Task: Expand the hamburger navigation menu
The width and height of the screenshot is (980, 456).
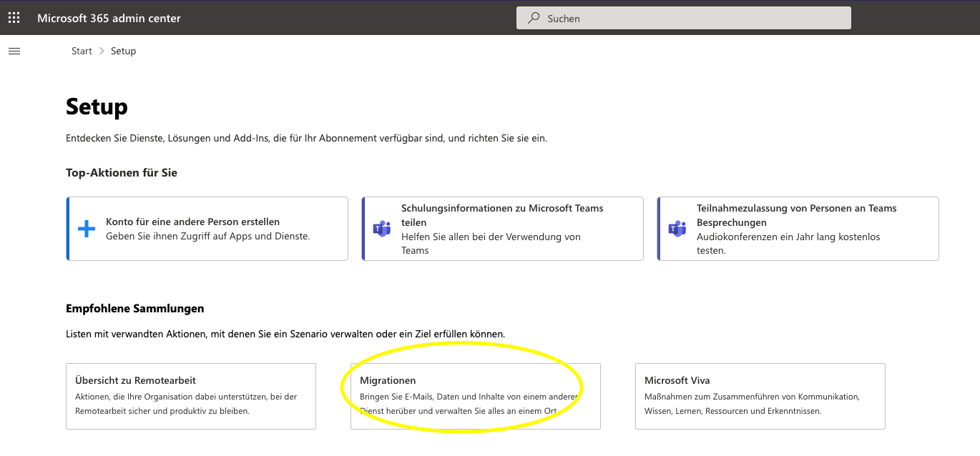Action: (14, 51)
